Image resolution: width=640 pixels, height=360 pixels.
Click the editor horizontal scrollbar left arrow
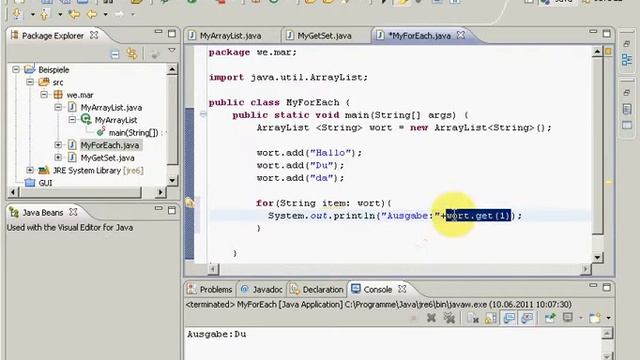(213, 269)
